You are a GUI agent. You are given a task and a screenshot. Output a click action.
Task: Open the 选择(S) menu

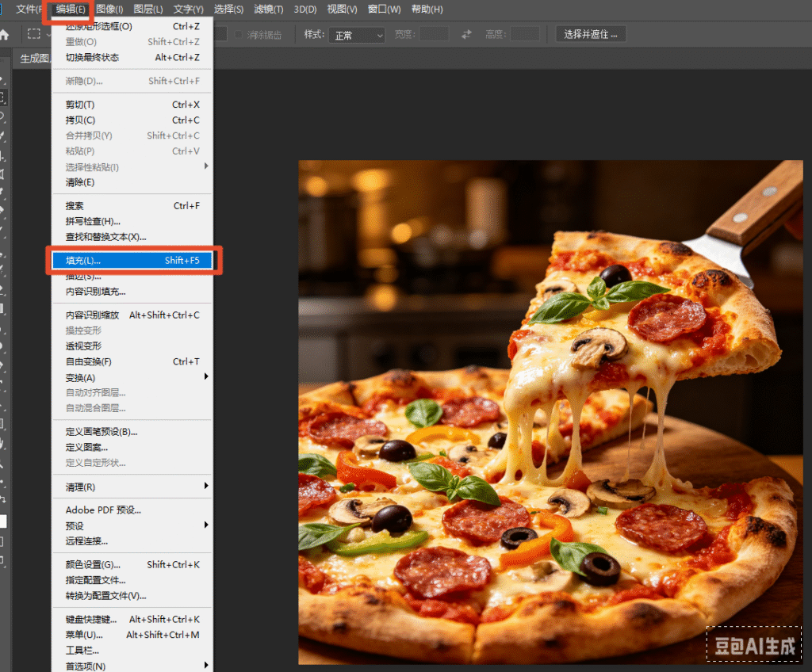click(x=228, y=10)
